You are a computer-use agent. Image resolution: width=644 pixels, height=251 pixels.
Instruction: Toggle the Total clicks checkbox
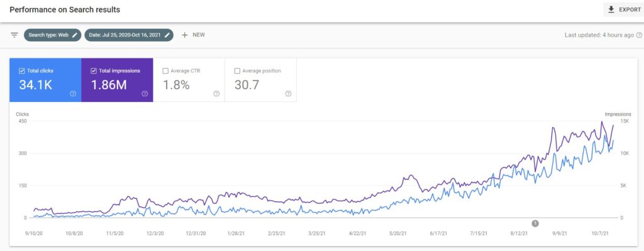[22, 70]
